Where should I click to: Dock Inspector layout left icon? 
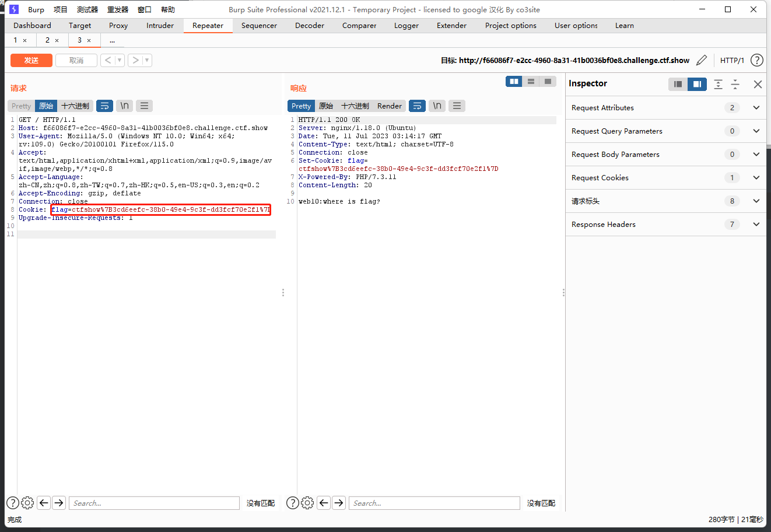tap(678, 84)
